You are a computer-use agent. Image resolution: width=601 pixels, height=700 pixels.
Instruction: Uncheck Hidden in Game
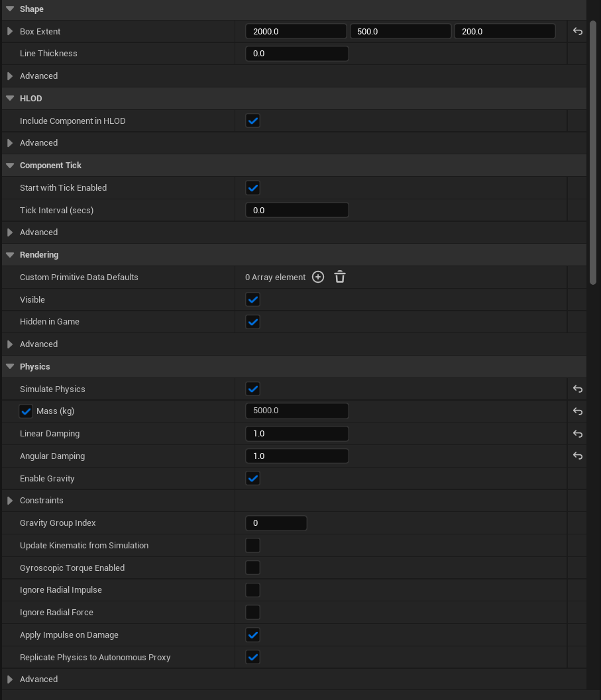pos(252,322)
